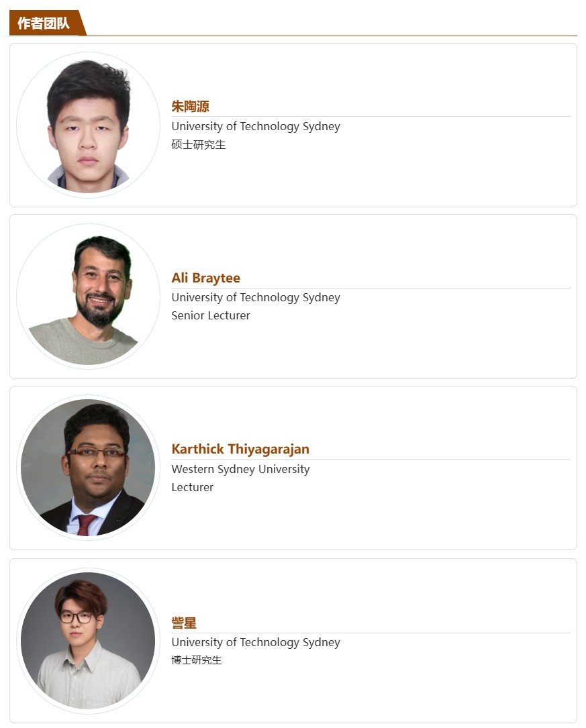Click 訾星's profile picture
The image size is (586, 728).
tap(88, 641)
